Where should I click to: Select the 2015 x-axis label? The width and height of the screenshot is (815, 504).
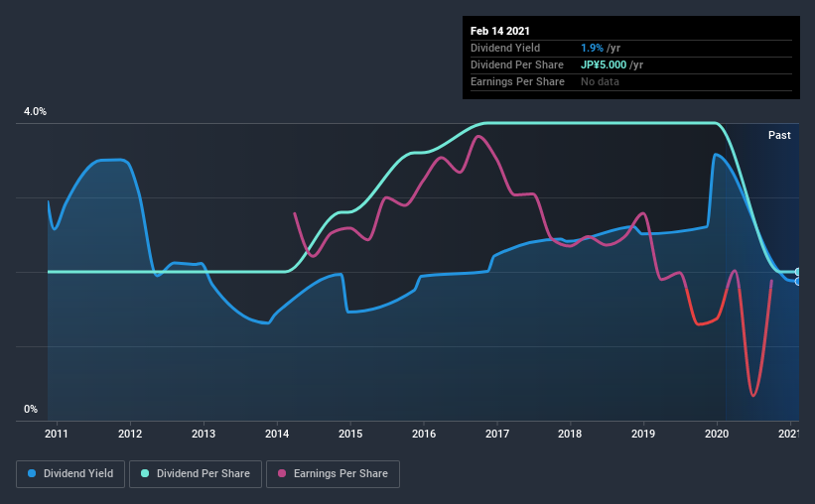click(350, 434)
